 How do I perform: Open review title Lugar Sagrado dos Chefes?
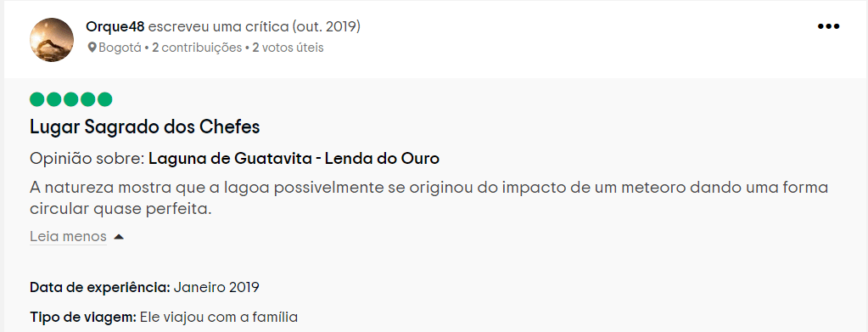click(x=144, y=127)
